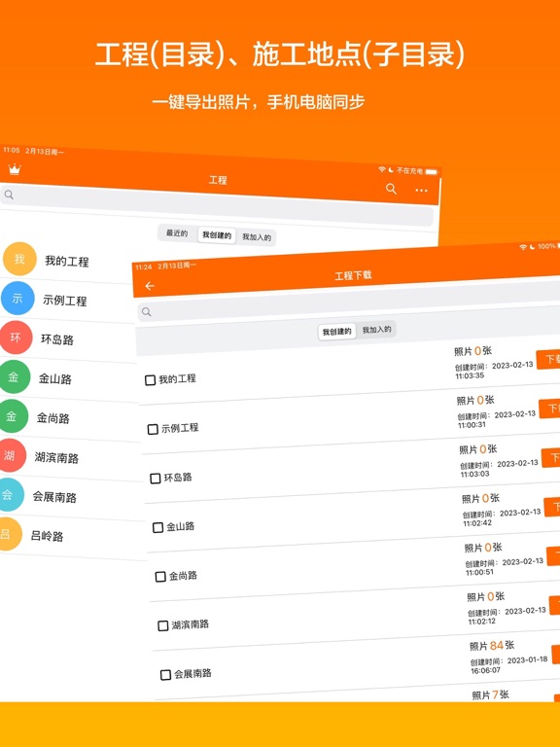This screenshot has height=747, width=560.
Task: Tap the red 环 avatar circle
Action: pos(16,338)
